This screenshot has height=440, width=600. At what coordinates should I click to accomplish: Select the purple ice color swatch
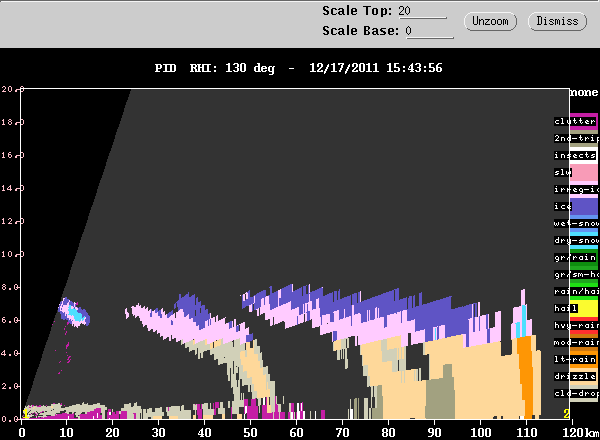pyautogui.click(x=584, y=206)
